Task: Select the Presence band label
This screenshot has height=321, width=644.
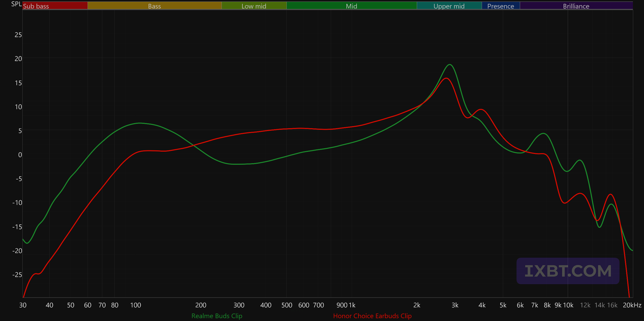Action: click(501, 6)
